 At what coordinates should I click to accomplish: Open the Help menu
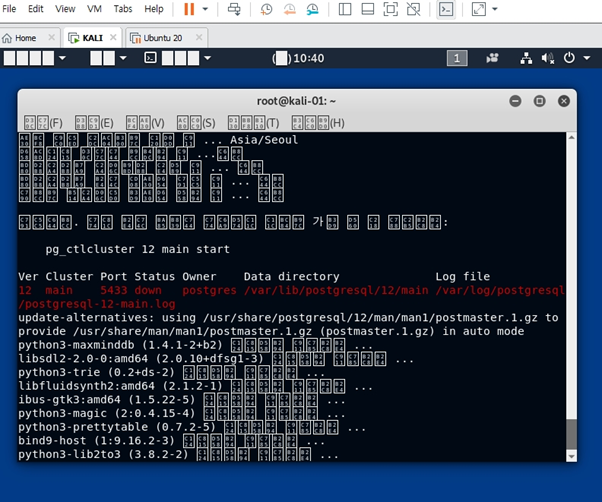tap(154, 9)
